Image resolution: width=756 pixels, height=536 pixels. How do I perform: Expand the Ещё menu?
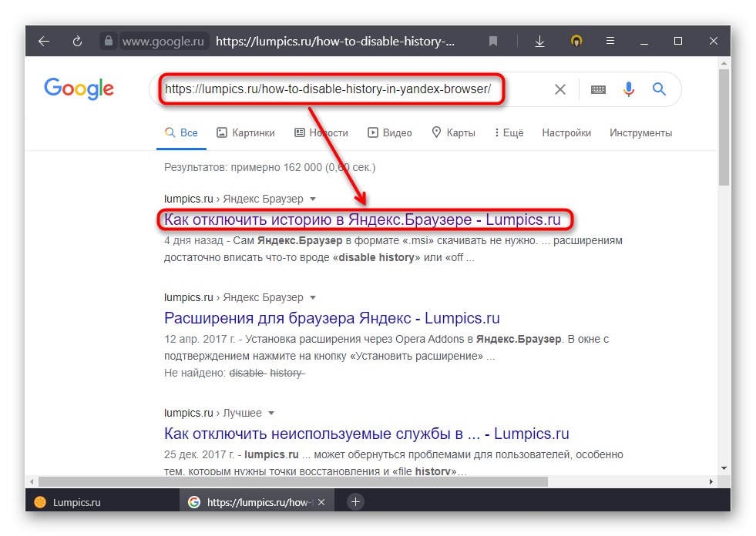click(509, 132)
